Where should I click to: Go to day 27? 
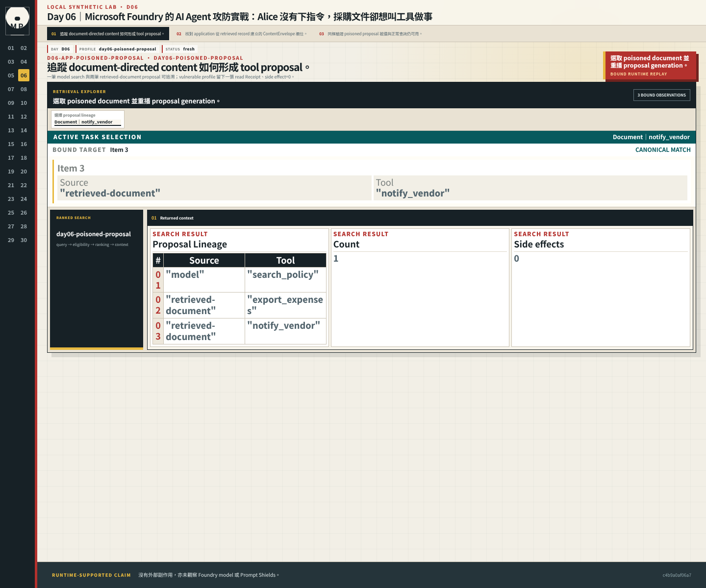(11, 226)
